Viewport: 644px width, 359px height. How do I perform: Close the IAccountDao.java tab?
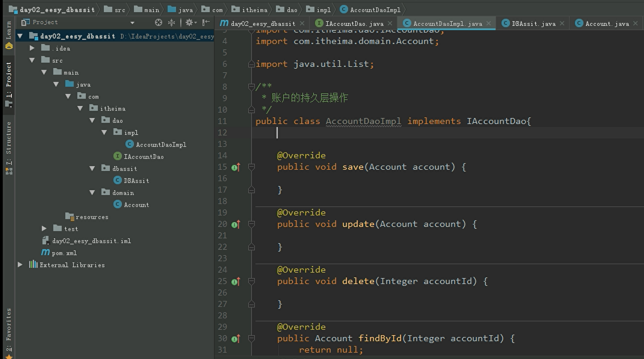pyautogui.click(x=390, y=23)
